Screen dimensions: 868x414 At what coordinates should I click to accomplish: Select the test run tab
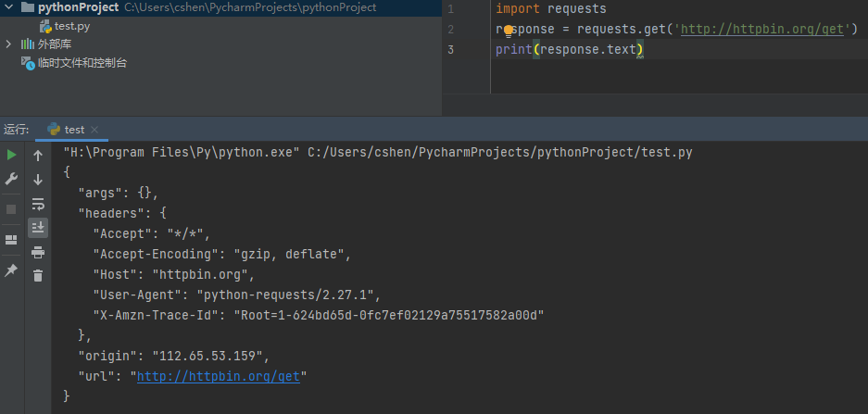pyautogui.click(x=74, y=130)
